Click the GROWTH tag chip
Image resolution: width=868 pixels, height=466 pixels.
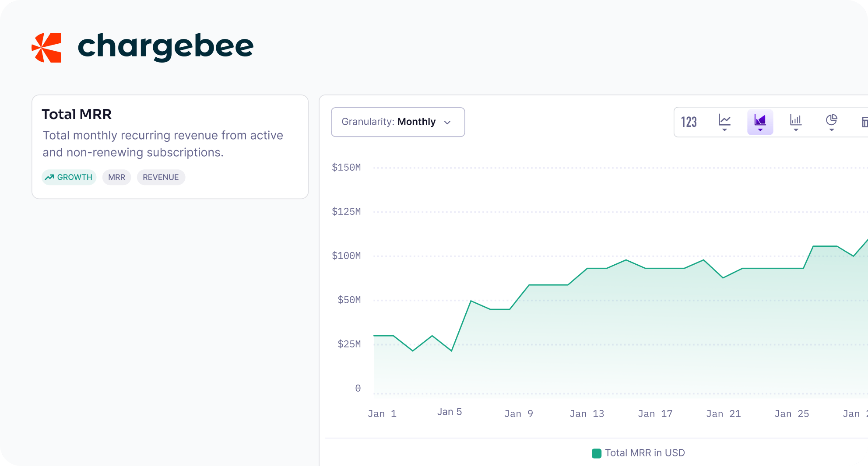tap(69, 177)
